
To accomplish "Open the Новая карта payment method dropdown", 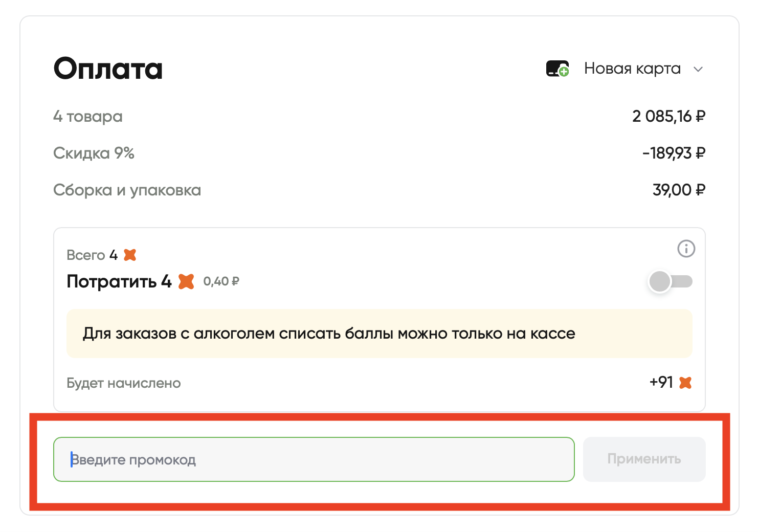I will (625, 69).
